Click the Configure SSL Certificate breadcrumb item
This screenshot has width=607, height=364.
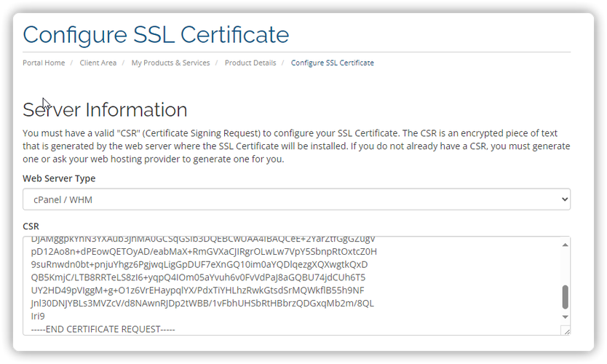point(332,63)
